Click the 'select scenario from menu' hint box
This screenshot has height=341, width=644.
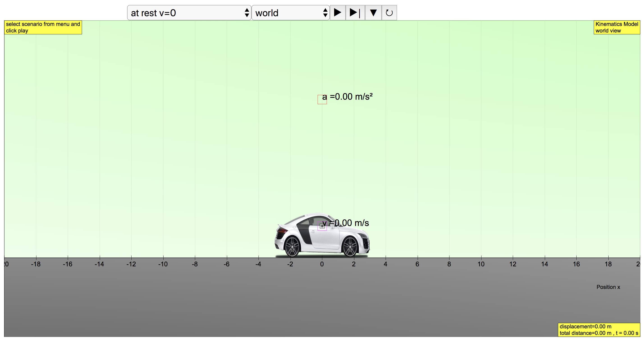point(43,27)
